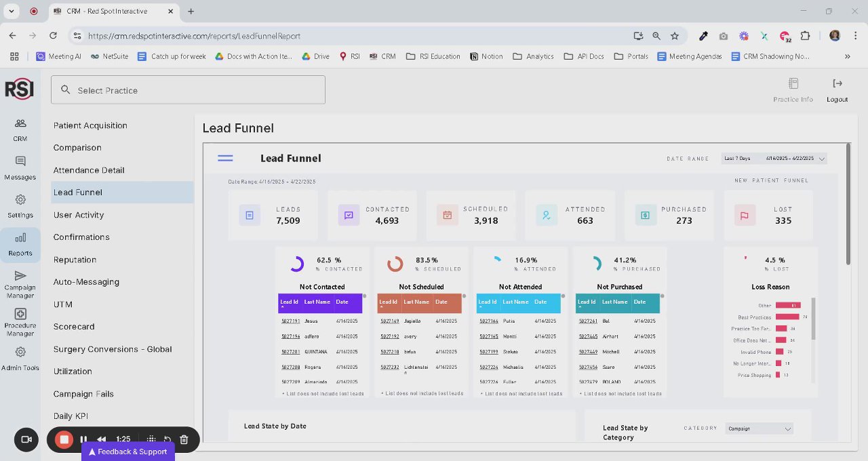Open Auto-Messaging report

(86, 282)
